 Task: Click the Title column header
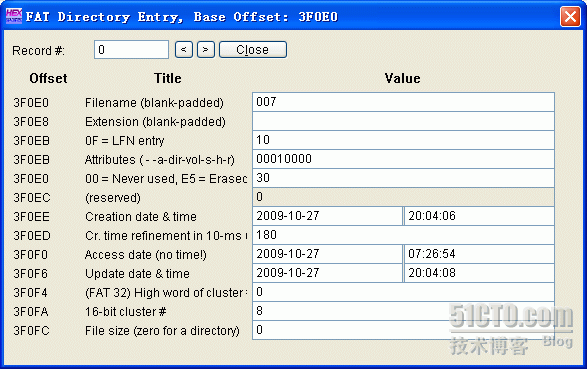point(168,79)
